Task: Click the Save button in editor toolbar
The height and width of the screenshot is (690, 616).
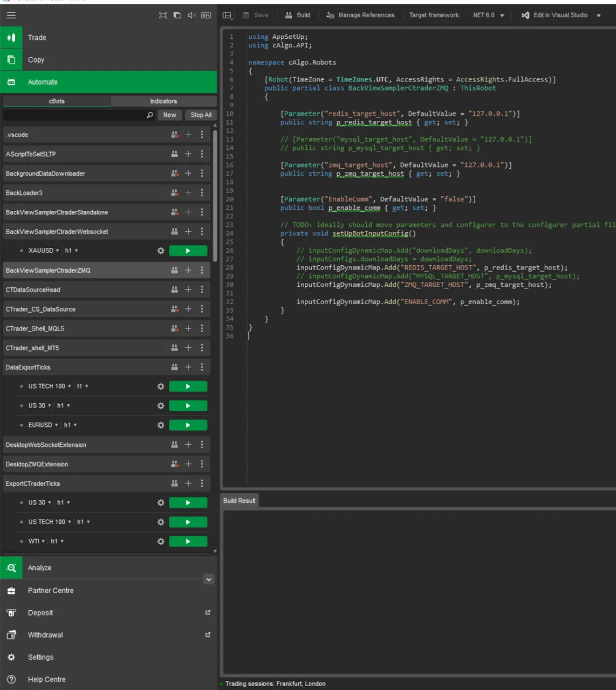Action: coord(256,15)
